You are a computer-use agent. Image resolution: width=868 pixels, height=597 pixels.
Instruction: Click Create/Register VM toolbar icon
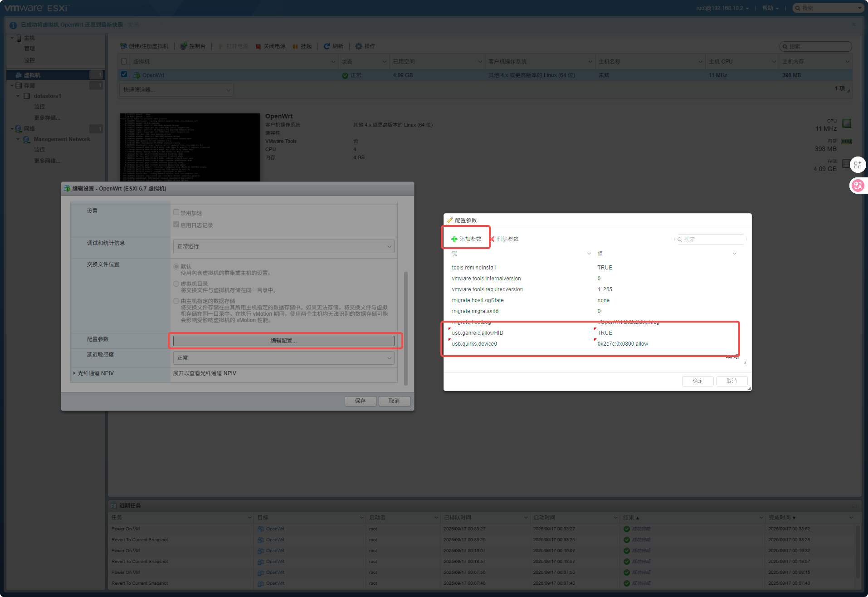123,46
